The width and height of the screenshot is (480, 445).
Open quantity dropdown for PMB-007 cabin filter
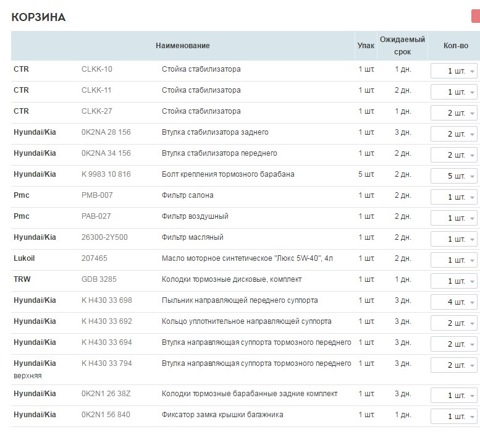(454, 197)
